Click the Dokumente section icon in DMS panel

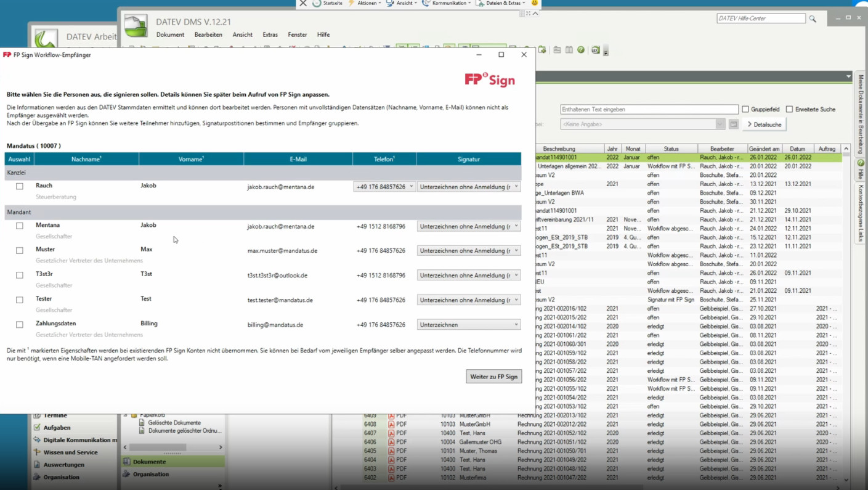126,461
